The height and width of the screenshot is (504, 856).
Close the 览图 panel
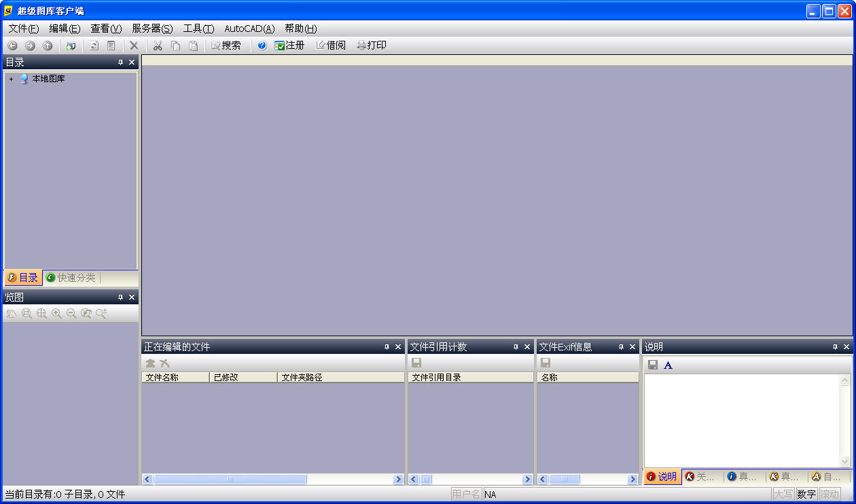click(x=132, y=298)
